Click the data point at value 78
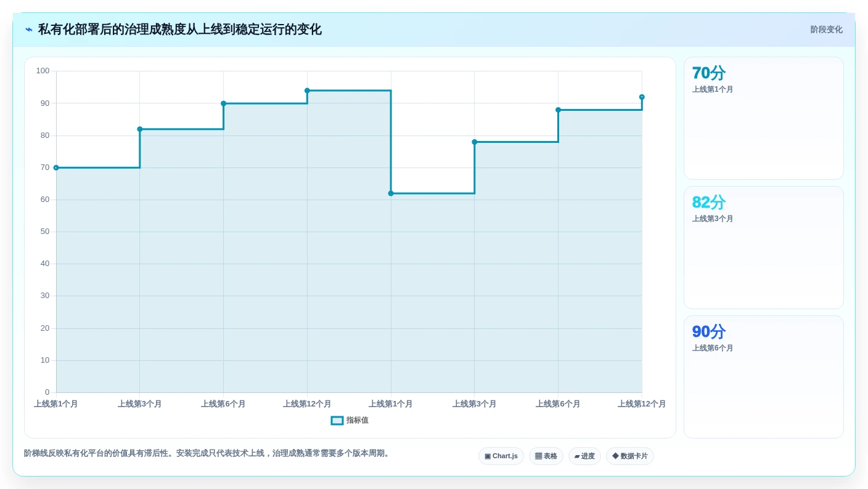 475,142
